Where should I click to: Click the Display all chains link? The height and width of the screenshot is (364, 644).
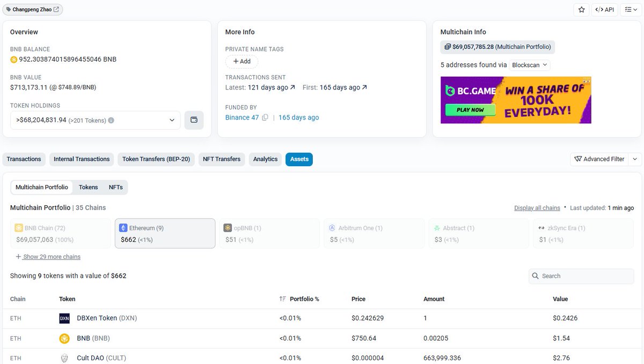click(537, 208)
